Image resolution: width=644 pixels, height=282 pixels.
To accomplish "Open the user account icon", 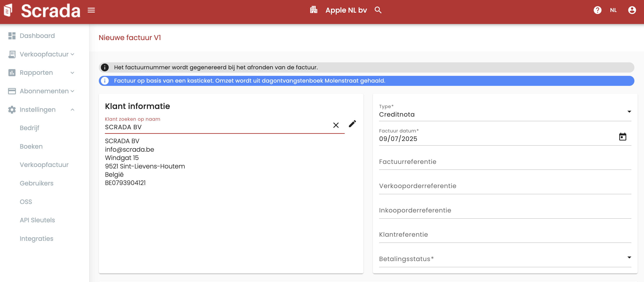I will click(x=632, y=10).
